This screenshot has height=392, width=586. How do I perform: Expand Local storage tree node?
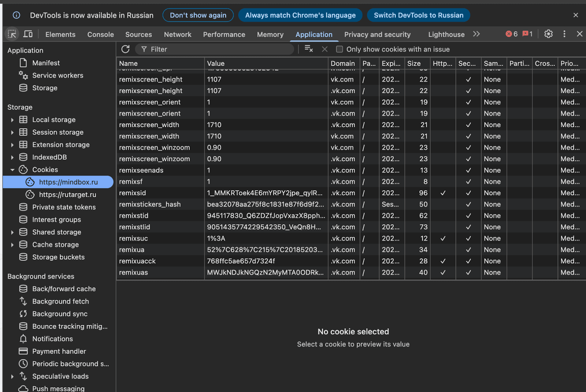tap(12, 120)
